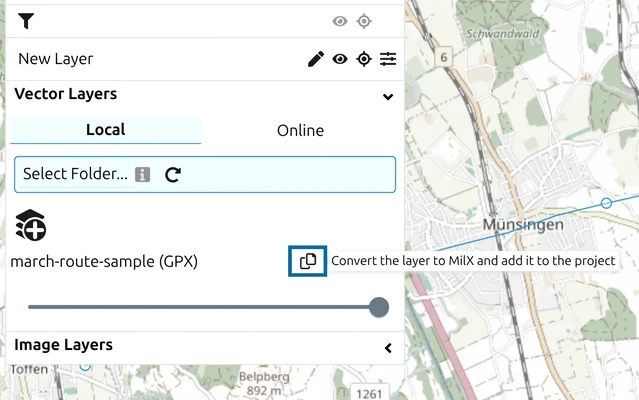Click the grey locate target in filter row

364,21
